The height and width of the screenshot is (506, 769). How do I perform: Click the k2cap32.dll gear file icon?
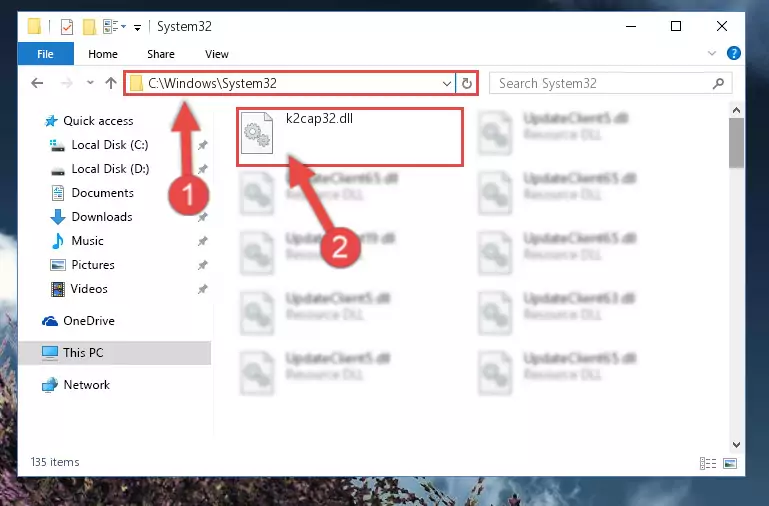(257, 133)
